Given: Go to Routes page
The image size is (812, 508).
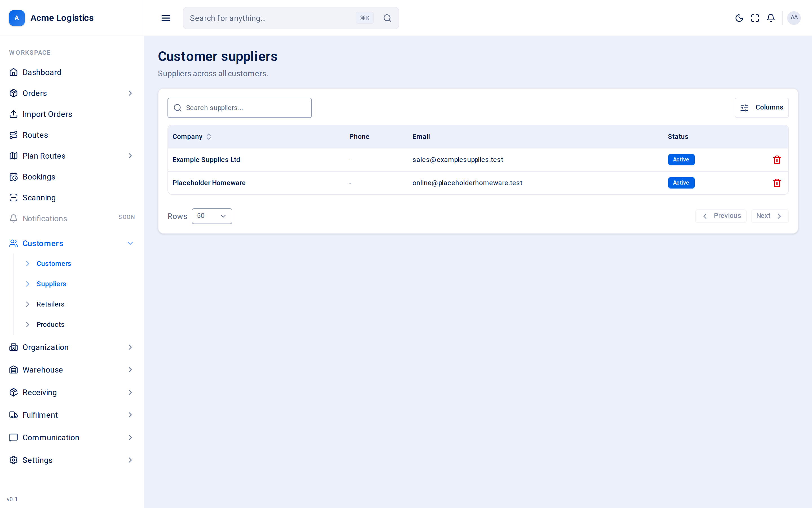Looking at the screenshot, I should pyautogui.click(x=72, y=135).
